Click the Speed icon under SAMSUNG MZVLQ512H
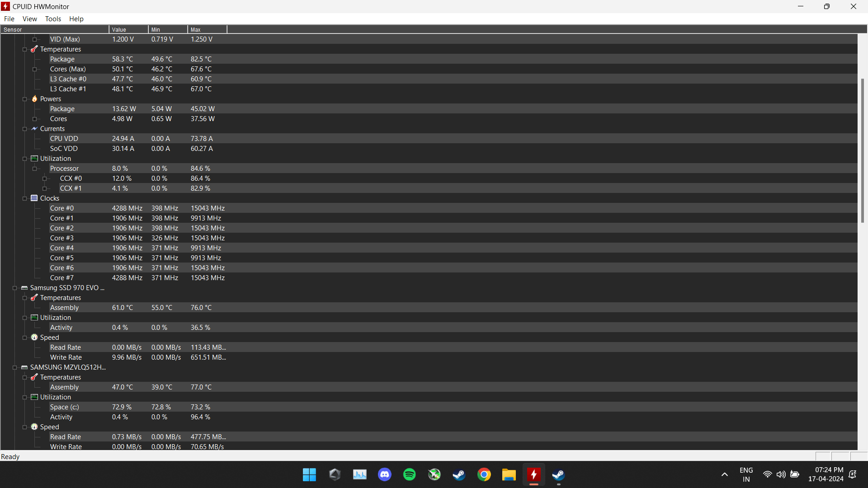 [x=34, y=427]
